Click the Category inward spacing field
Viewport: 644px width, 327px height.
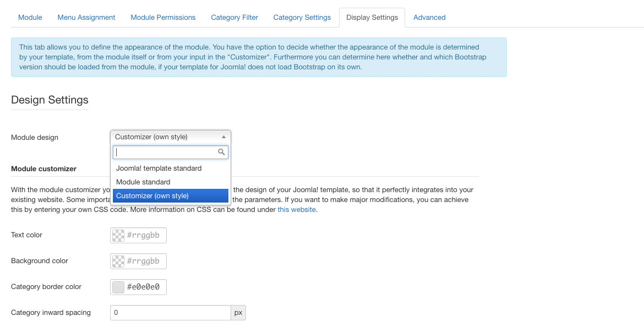point(170,313)
